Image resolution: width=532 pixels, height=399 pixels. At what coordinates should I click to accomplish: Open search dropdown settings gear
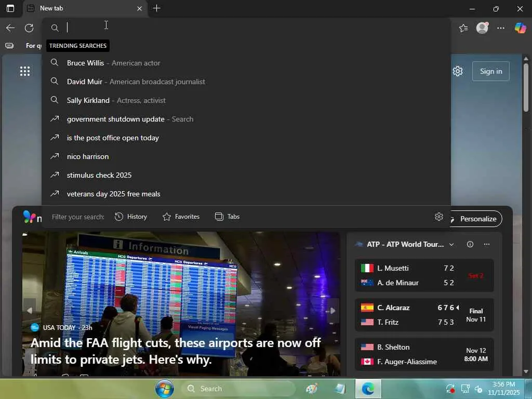click(439, 217)
